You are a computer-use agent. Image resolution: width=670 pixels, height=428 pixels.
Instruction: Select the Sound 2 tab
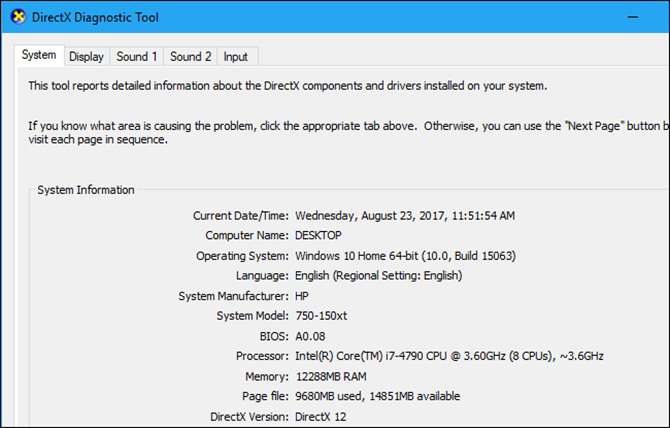190,57
